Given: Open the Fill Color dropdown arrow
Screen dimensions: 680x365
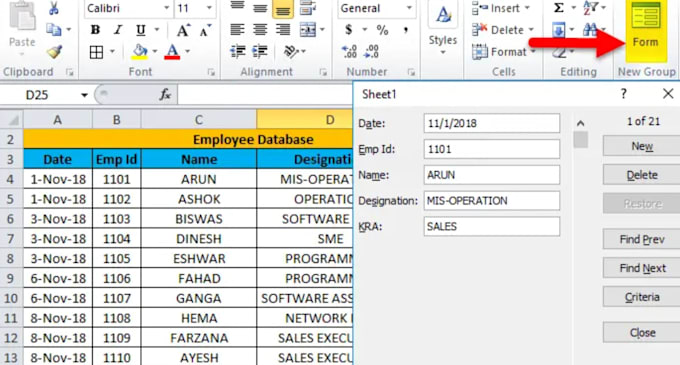Looking at the screenshot, I should [x=154, y=52].
